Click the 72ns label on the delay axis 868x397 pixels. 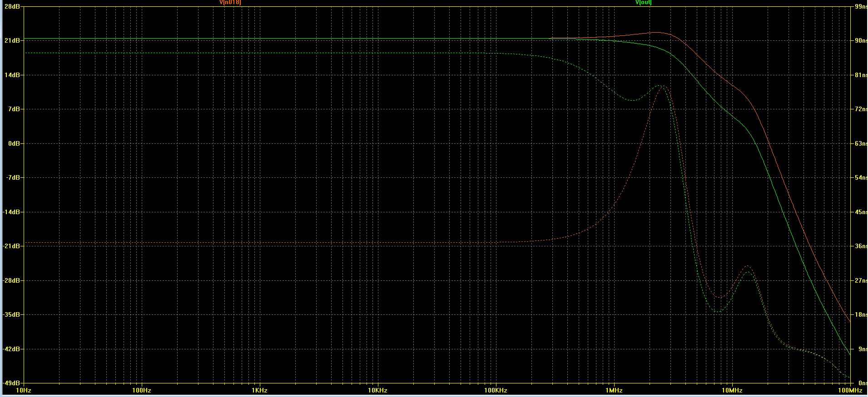861,109
